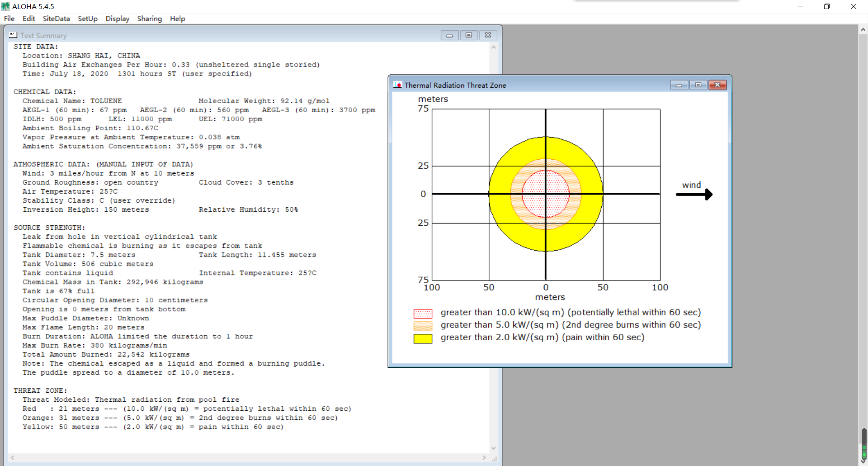Click the Thermal Radiation Threat Zone window icon
868x466 pixels.
[398, 85]
